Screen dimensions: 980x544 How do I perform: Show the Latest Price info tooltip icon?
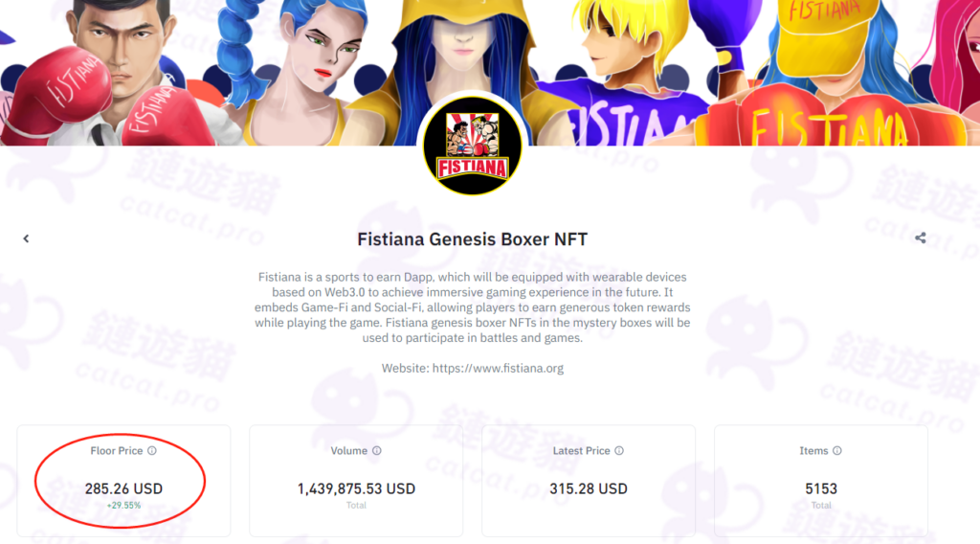coord(619,451)
